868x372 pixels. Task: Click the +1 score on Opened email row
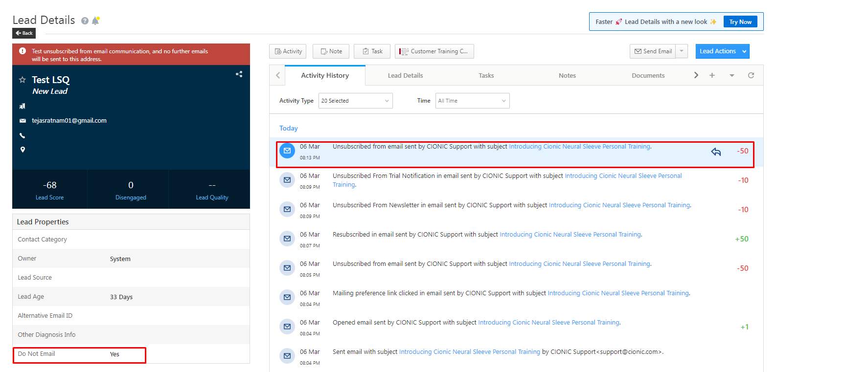click(745, 327)
